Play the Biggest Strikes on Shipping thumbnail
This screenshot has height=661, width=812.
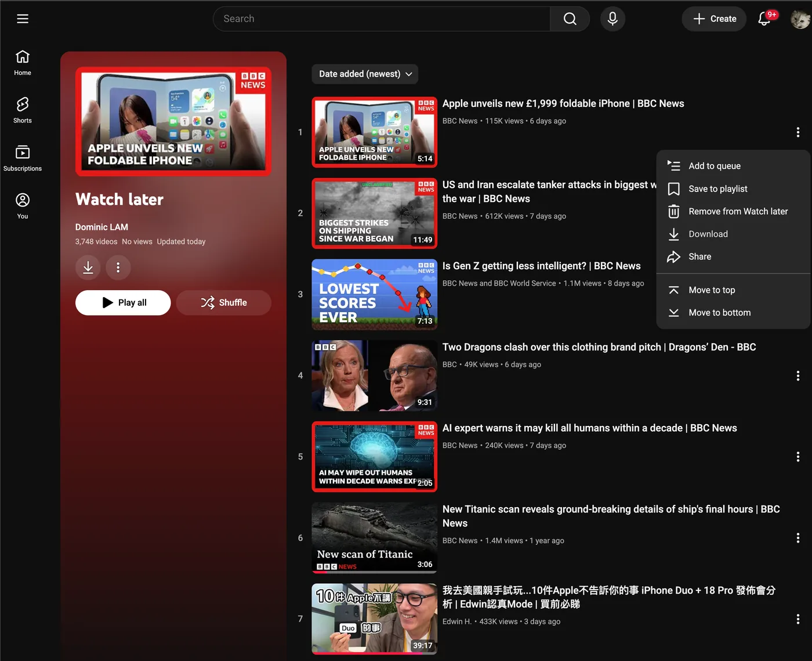375,213
